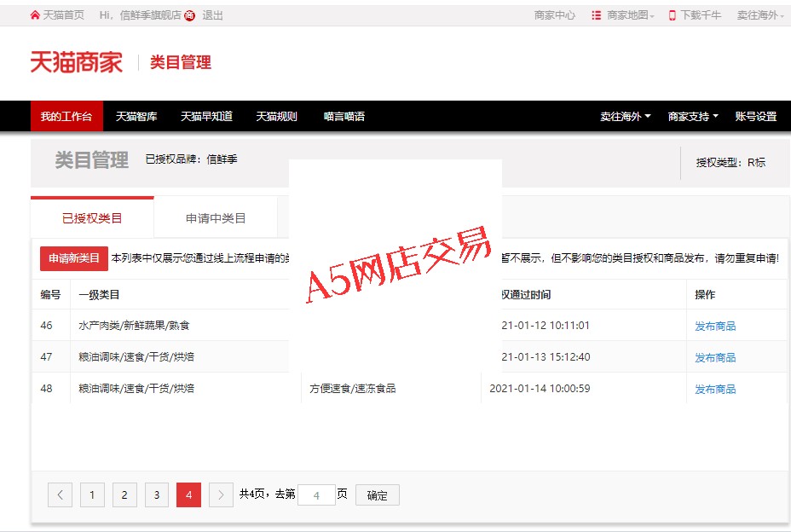
Task: Click the 商家地图 list icon
Action: tap(597, 15)
